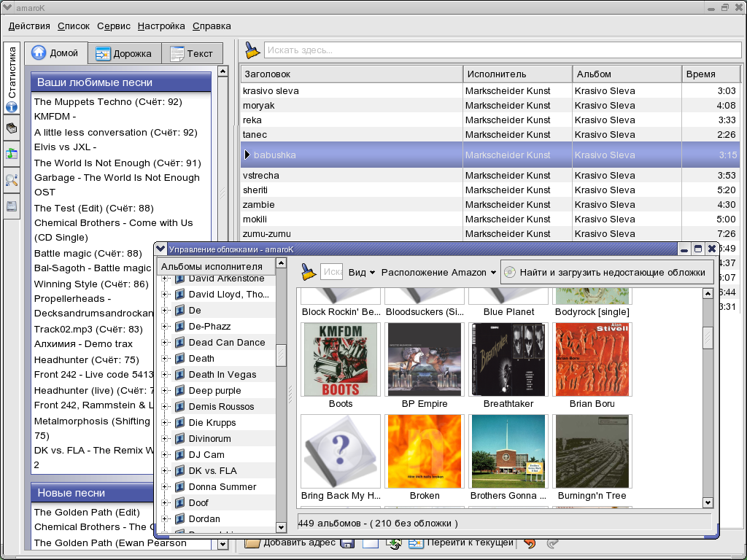Viewport: 747px width, 560px height.
Task: Open the playlist browser green-note sidebar icon
Action: 12,154
